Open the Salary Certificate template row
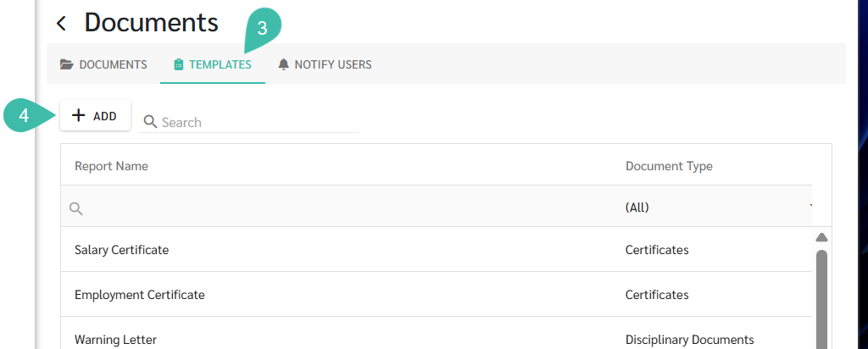The height and width of the screenshot is (349, 868). (x=437, y=250)
